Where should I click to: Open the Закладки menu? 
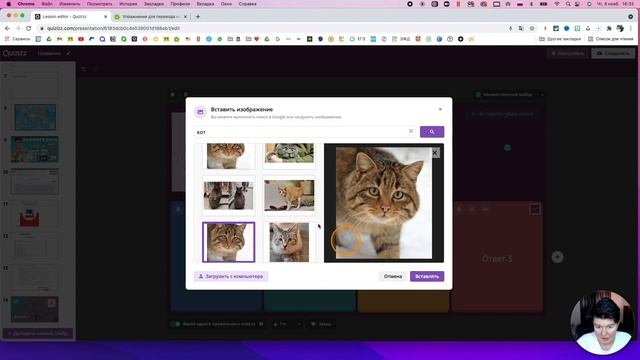pos(154,4)
